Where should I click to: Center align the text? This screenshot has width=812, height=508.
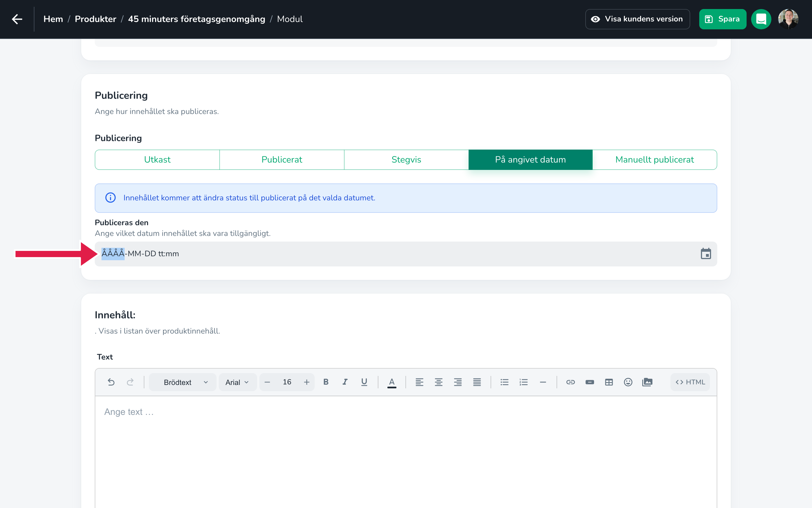pyautogui.click(x=438, y=382)
